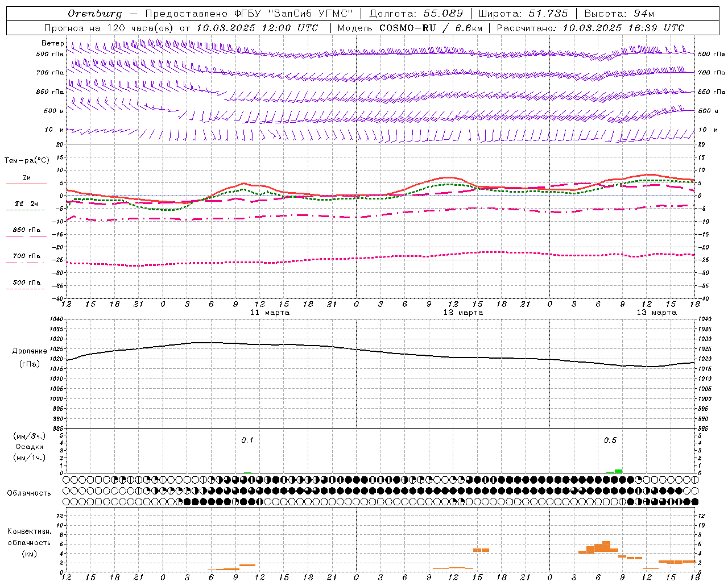Click the '(гПа)' pressure unit label
Viewport: 728px width, 582px height.
[30, 364]
